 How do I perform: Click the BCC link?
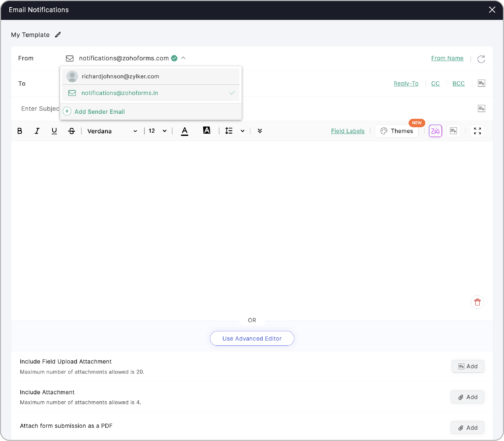pos(458,84)
